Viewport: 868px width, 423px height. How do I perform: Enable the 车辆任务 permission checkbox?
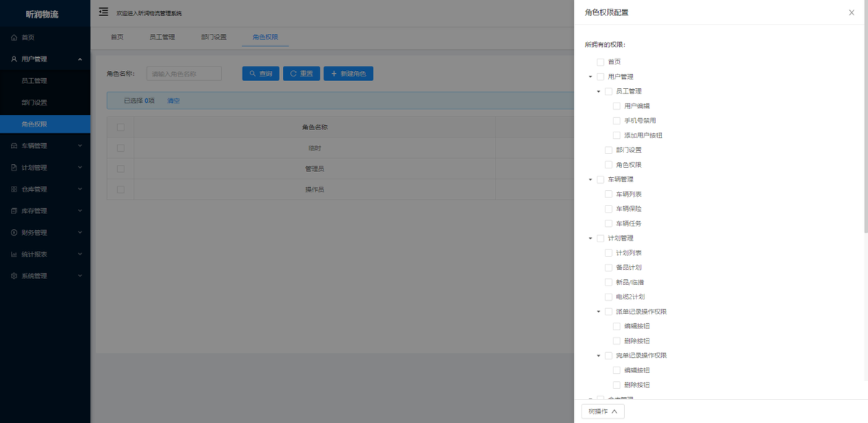pos(608,223)
